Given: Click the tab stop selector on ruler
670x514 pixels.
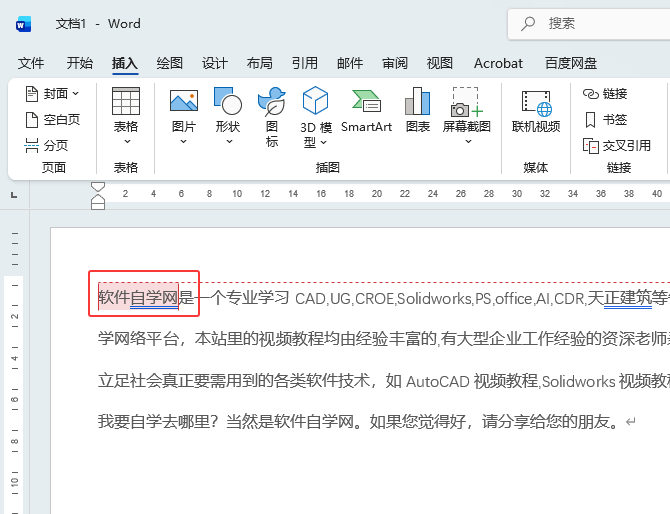Looking at the screenshot, I should [14, 195].
